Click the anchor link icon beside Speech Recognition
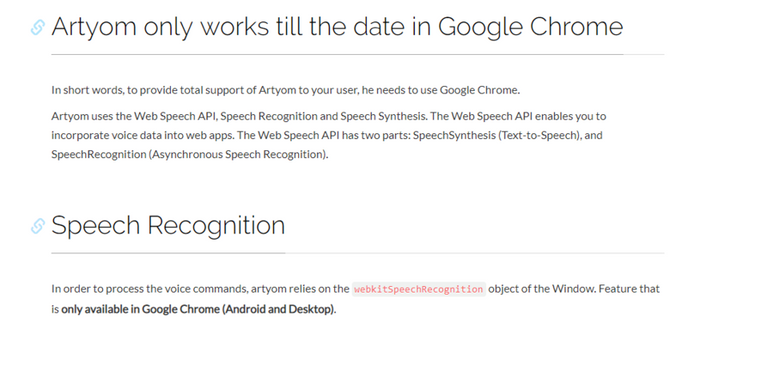 pos(38,226)
